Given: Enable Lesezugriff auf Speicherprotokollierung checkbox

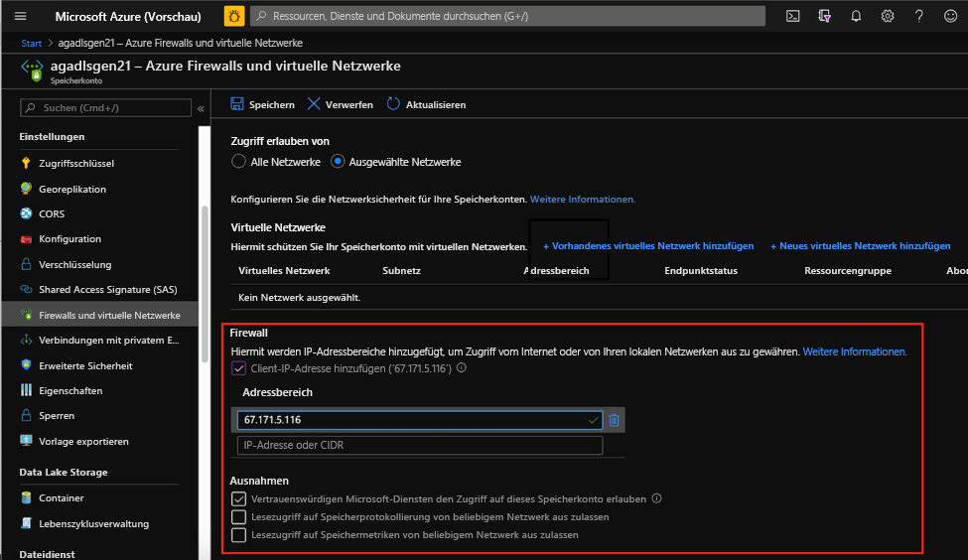Looking at the screenshot, I should click(x=238, y=516).
